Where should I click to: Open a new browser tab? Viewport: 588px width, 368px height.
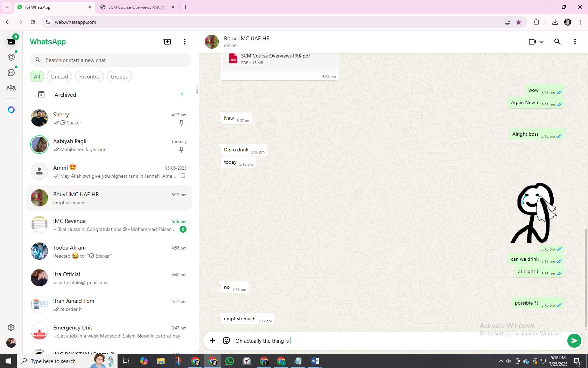[x=185, y=7]
